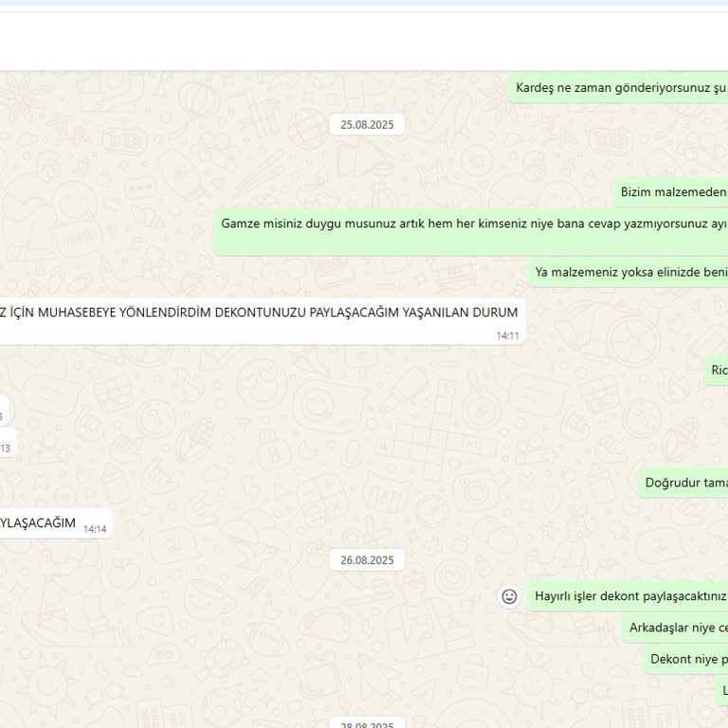728x728 pixels.
Task: Click the 25.08.2025 date label
Action: 367,125
